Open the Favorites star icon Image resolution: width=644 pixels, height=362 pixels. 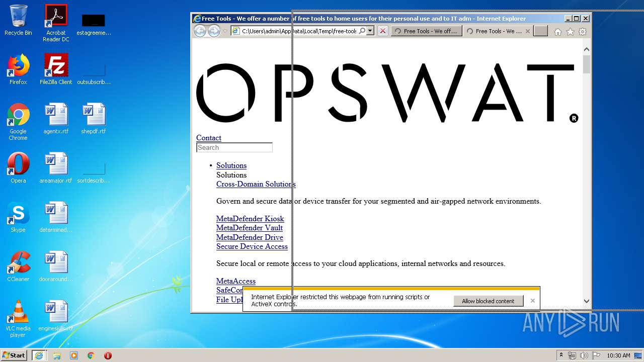point(570,32)
